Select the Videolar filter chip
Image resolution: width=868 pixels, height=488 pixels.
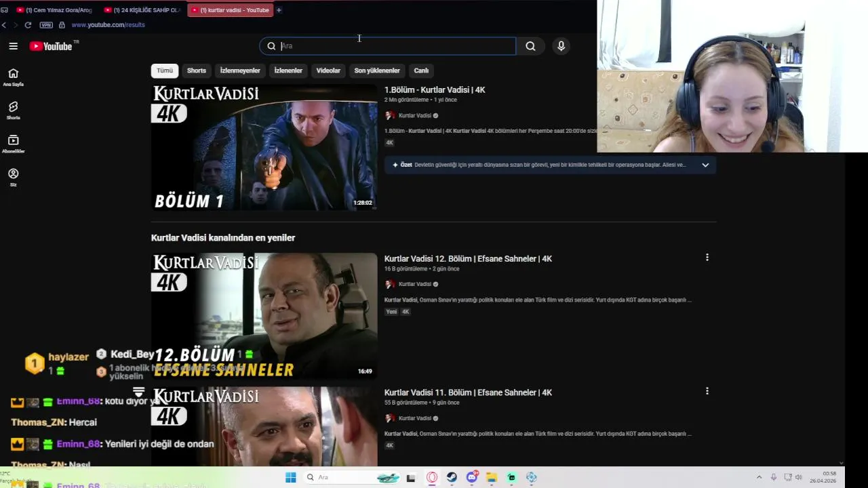click(328, 70)
